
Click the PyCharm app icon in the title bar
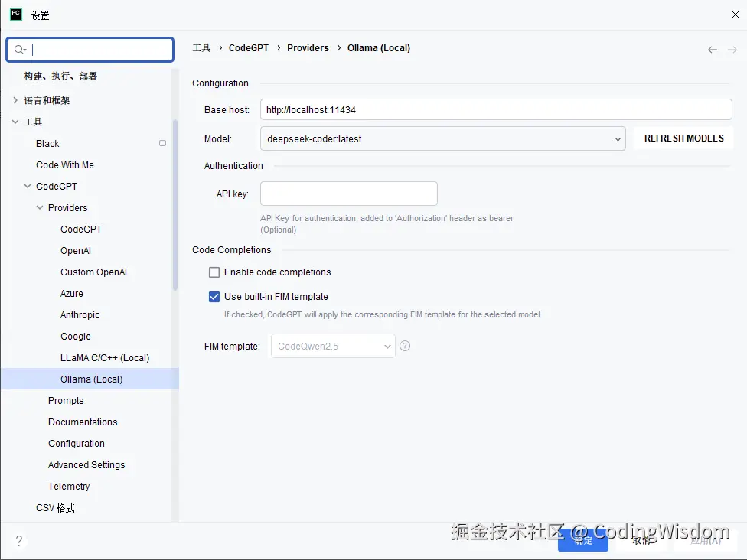pos(16,15)
